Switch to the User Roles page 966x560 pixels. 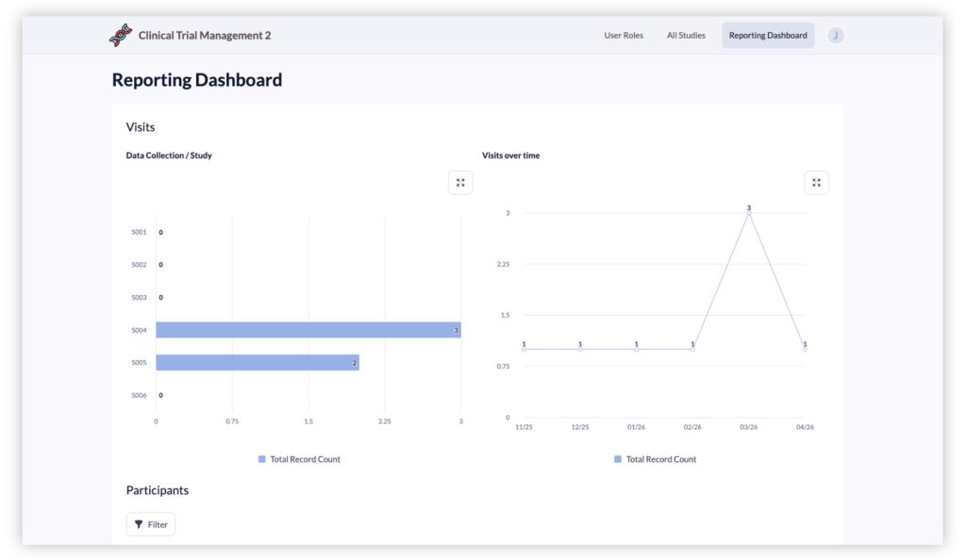point(624,35)
